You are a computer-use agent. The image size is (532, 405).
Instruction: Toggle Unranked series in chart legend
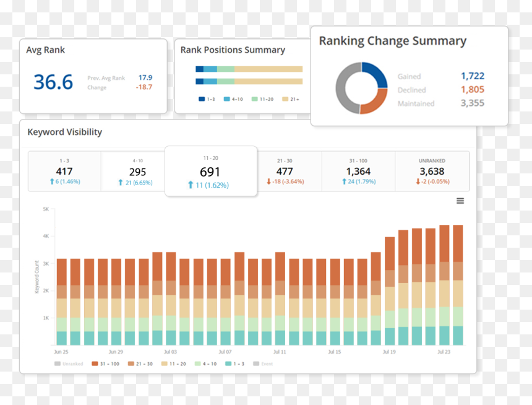click(69, 364)
